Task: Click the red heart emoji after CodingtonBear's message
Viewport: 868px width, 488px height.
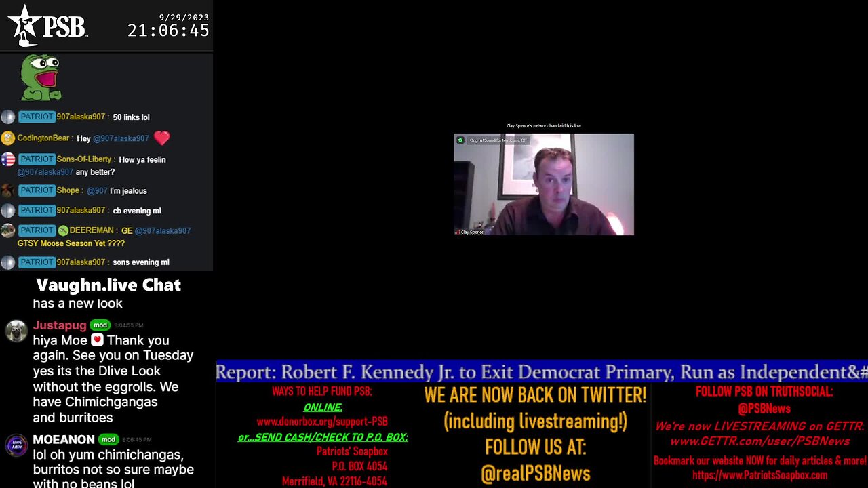Action: click(161, 138)
